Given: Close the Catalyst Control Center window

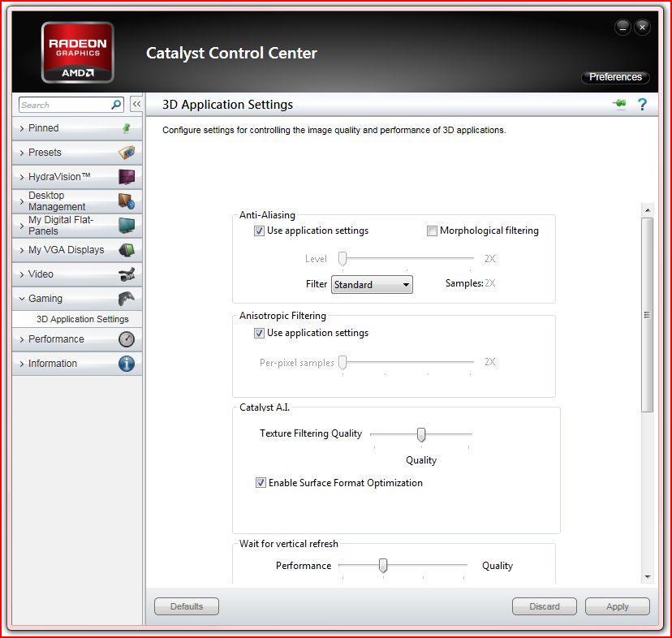Looking at the screenshot, I should [x=642, y=27].
